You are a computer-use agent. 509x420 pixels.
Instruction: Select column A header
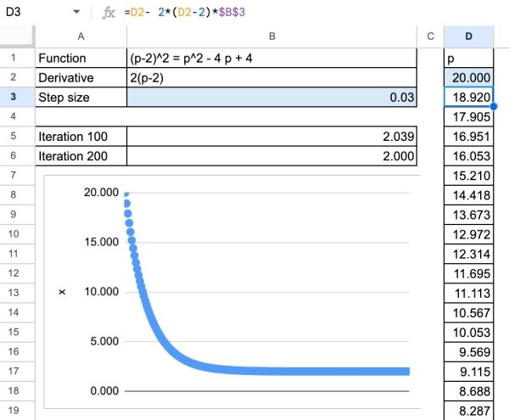tap(81, 36)
